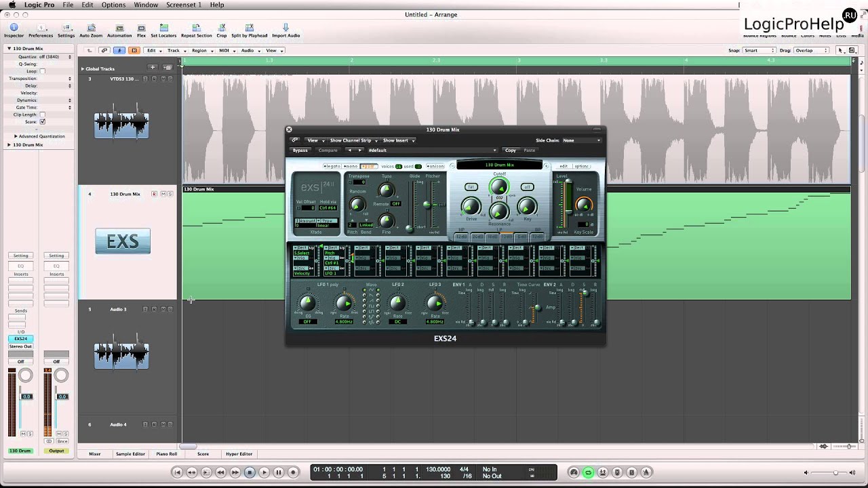
Task: Open the Apple menu
Action: point(12,5)
